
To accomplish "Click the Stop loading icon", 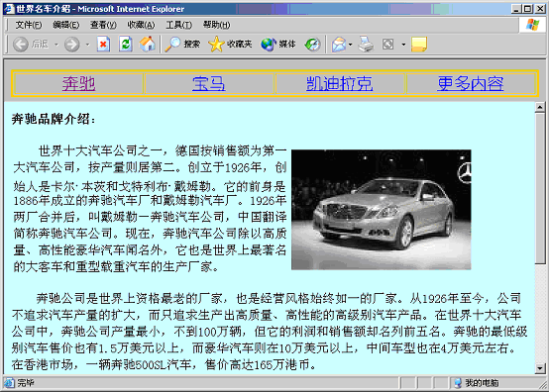I will click(103, 45).
